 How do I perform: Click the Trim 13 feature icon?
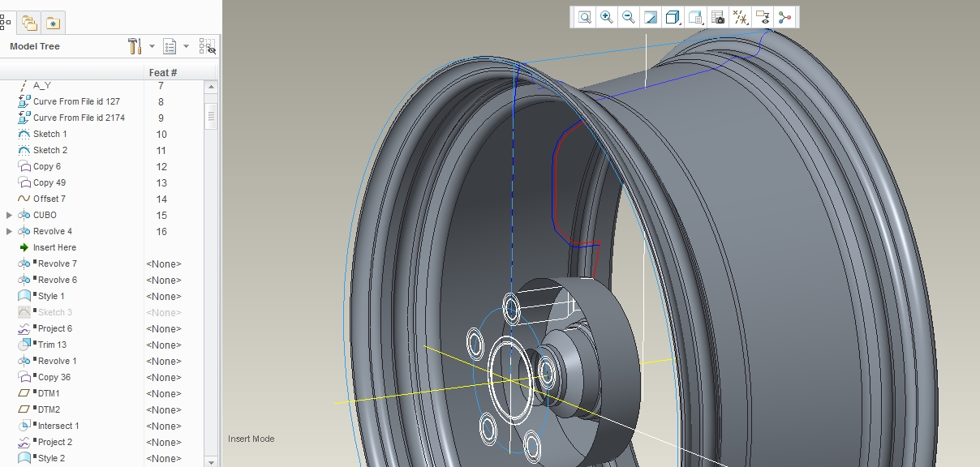[x=24, y=345]
